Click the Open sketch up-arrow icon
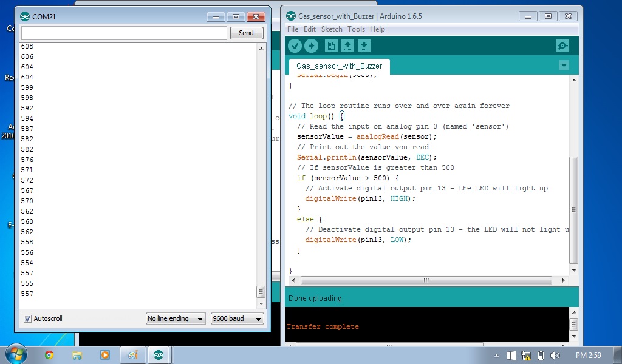622x364 pixels. tap(347, 46)
